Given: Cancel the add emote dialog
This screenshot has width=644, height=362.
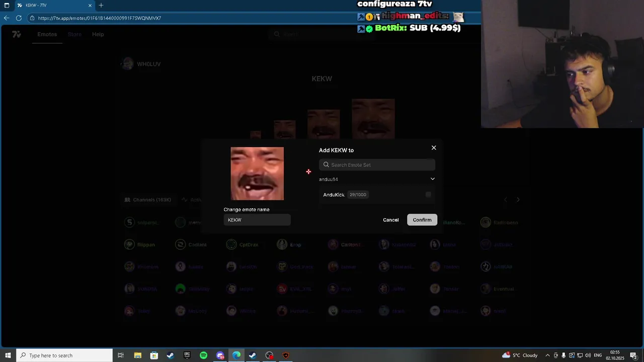Looking at the screenshot, I should [390, 220].
